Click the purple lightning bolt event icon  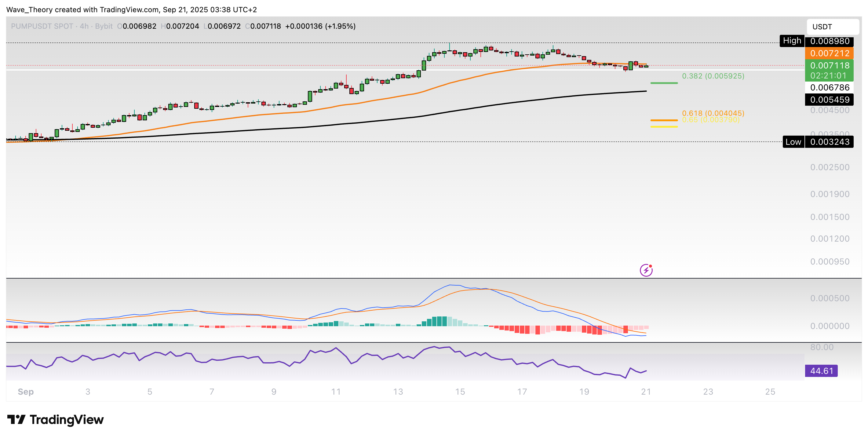pos(646,270)
